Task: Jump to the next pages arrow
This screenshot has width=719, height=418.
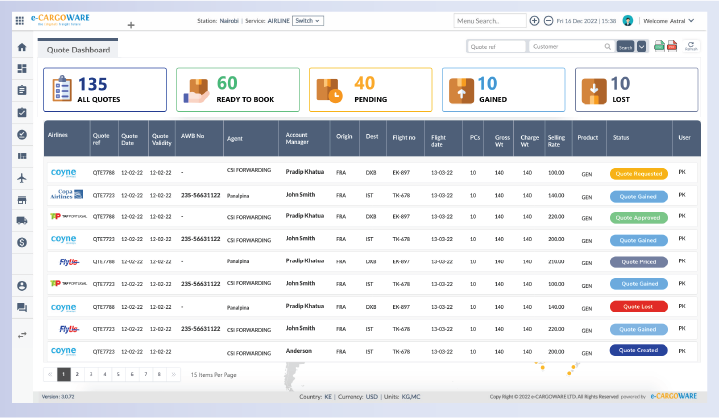Action: click(173, 374)
